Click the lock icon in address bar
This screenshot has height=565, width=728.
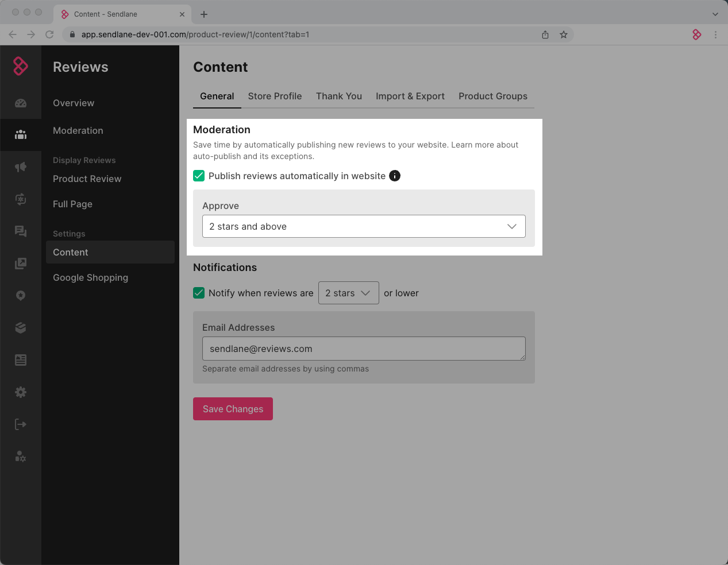pyautogui.click(x=72, y=34)
